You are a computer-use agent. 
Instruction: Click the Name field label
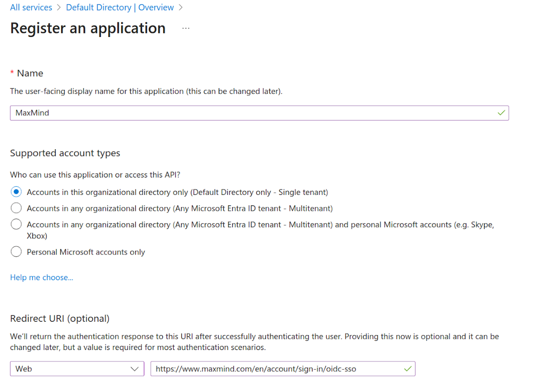pos(30,73)
